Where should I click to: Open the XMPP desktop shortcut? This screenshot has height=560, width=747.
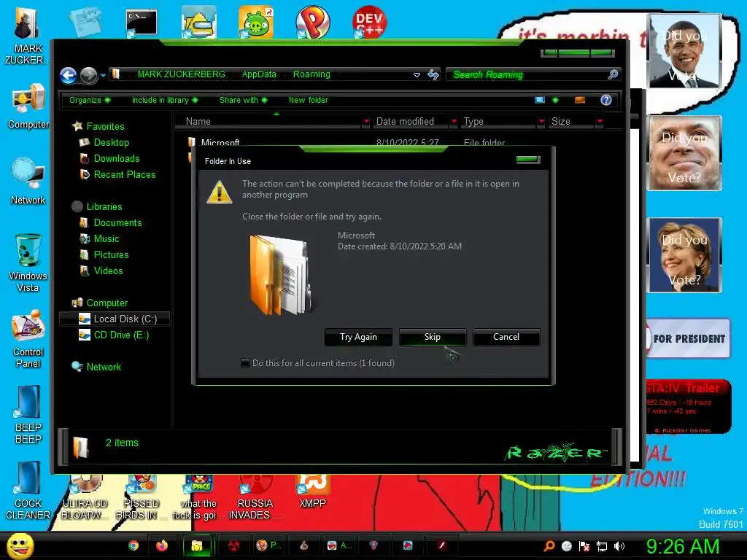[312, 491]
